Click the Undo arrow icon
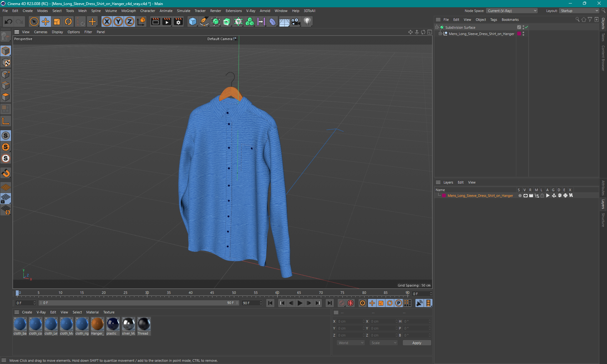The image size is (607, 364). 9,21
